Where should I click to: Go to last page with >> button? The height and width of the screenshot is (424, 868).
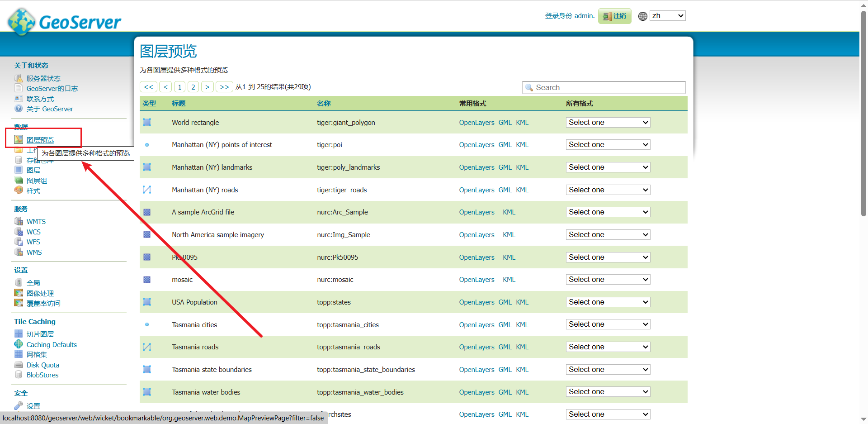tap(224, 87)
